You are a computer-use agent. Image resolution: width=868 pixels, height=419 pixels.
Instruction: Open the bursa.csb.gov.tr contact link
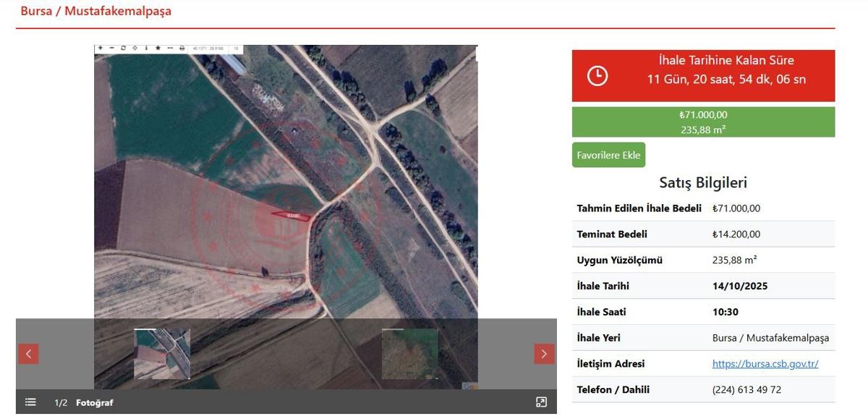(765, 364)
